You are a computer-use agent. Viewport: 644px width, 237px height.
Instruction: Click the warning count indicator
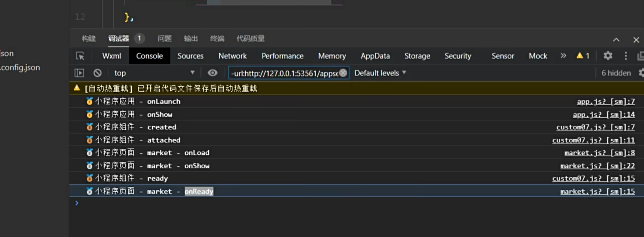[583, 56]
